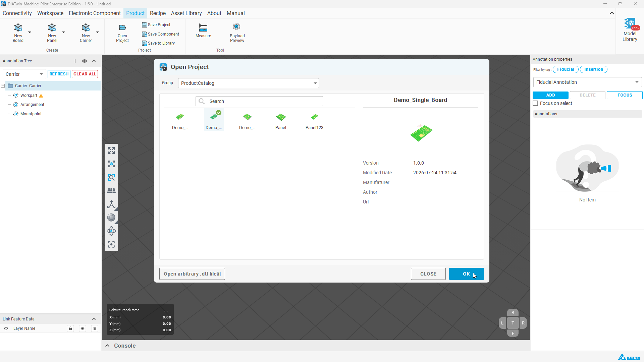Open the Workspace menu
The image size is (644, 362).
[50, 13]
